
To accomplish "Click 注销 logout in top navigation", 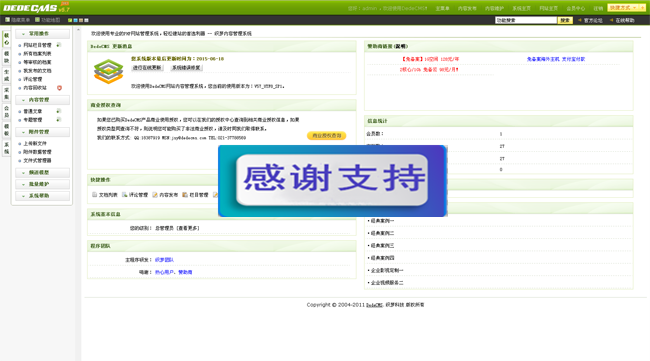I will 598,8.
